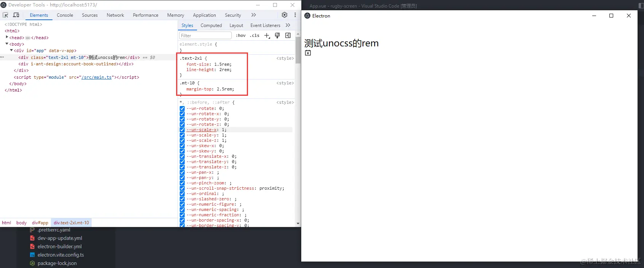The width and height of the screenshot is (644, 268).
Task: Open the Application tab
Action: click(x=204, y=15)
